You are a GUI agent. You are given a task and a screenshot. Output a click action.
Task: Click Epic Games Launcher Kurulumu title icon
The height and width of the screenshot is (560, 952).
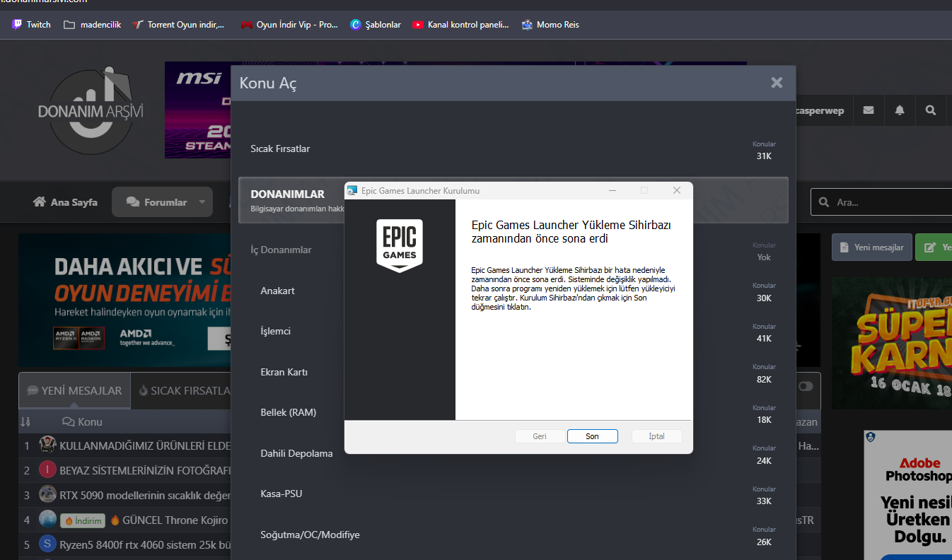pos(352,190)
